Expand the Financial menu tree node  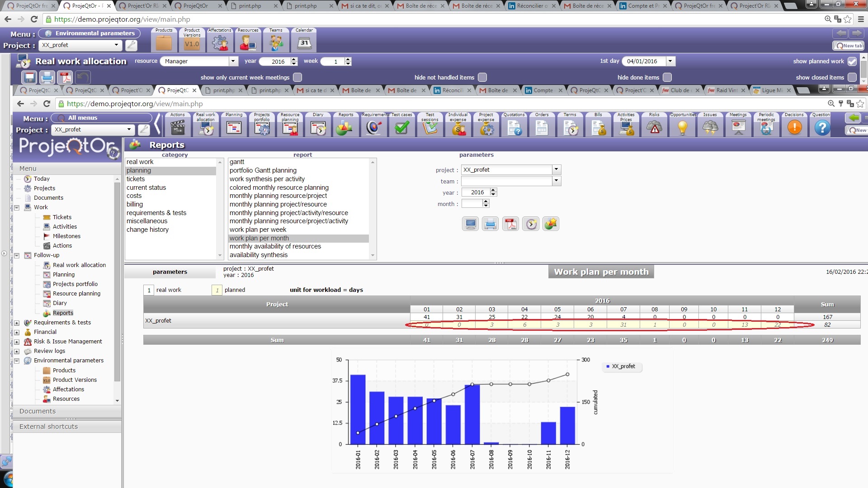[x=17, y=332]
